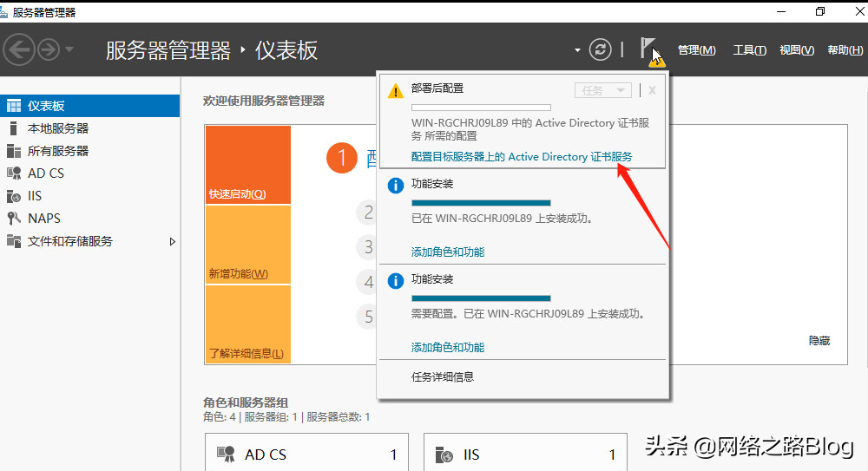Click the 所有服务器 icon in sidebar
Image resolution: width=868 pixels, height=471 pixels.
(x=14, y=151)
